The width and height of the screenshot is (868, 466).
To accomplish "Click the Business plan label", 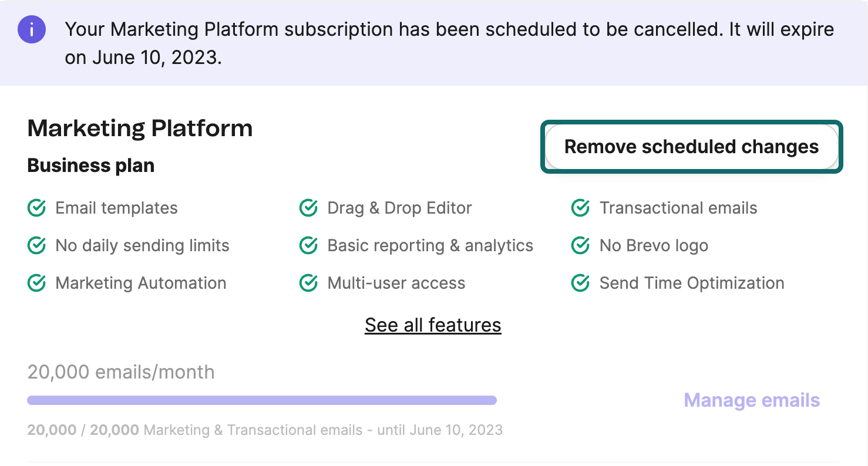I will tap(90, 166).
